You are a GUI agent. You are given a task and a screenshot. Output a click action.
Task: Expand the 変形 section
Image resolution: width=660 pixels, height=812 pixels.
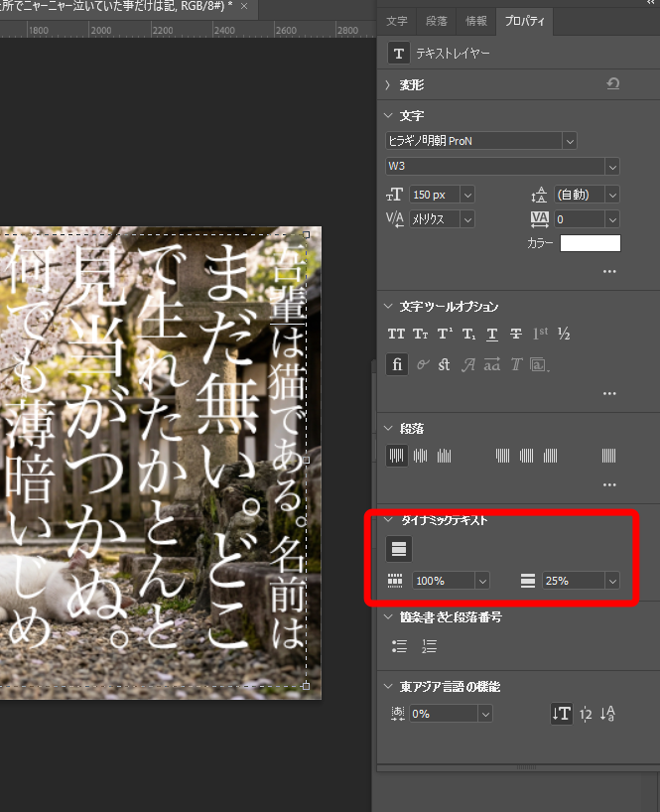[388, 85]
